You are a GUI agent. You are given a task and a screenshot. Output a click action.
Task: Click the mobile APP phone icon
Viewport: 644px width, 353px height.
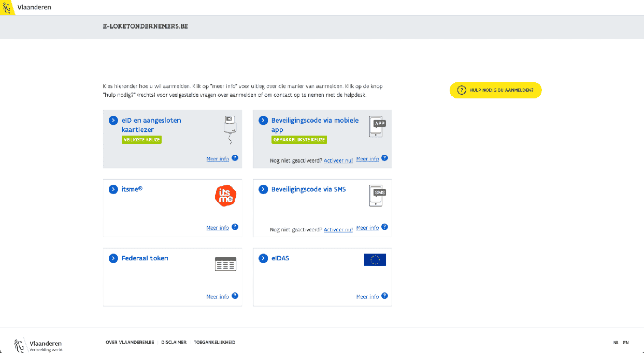point(378,126)
